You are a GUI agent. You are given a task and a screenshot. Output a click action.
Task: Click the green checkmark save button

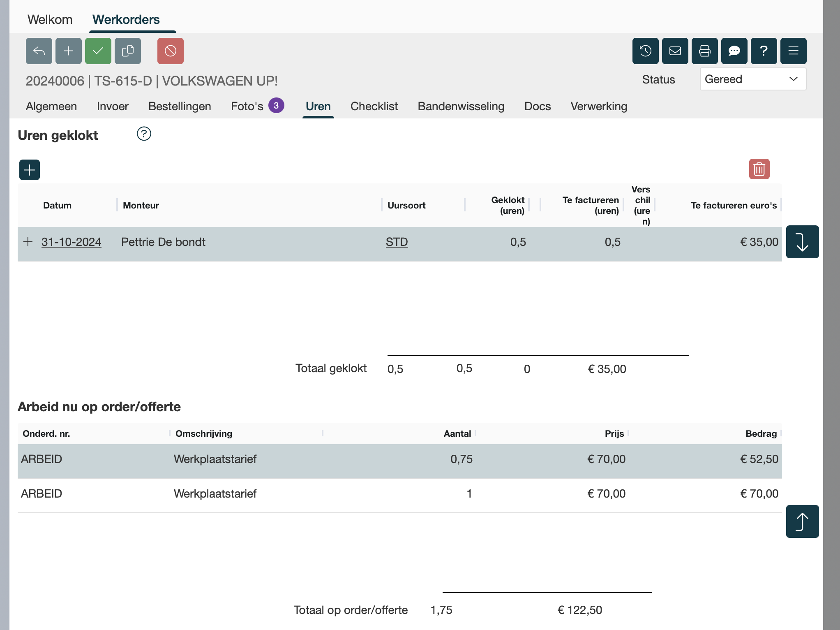(x=98, y=51)
